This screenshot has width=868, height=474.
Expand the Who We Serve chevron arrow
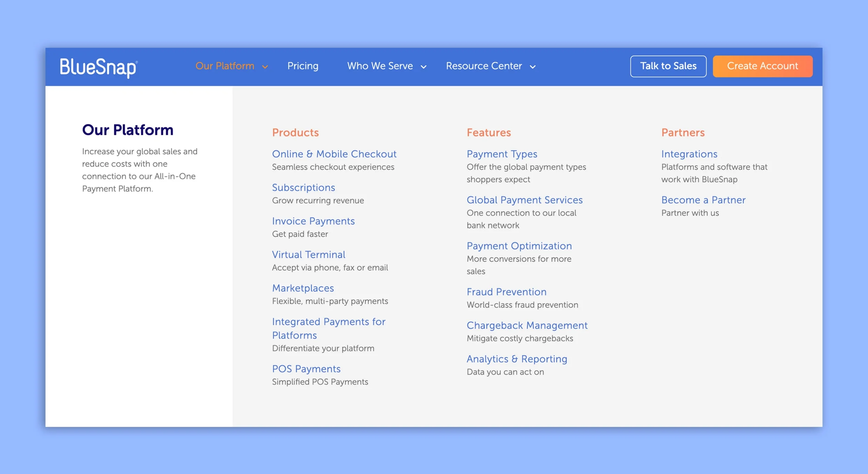coord(423,67)
